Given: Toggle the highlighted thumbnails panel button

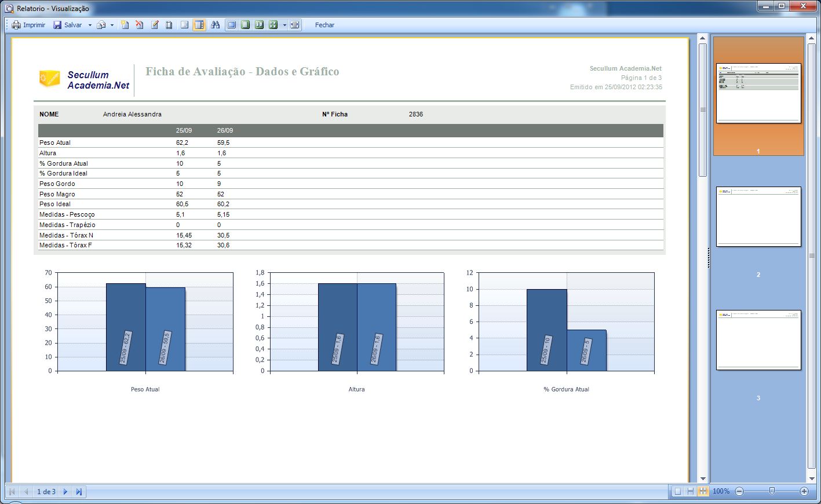Looking at the screenshot, I should pos(199,25).
